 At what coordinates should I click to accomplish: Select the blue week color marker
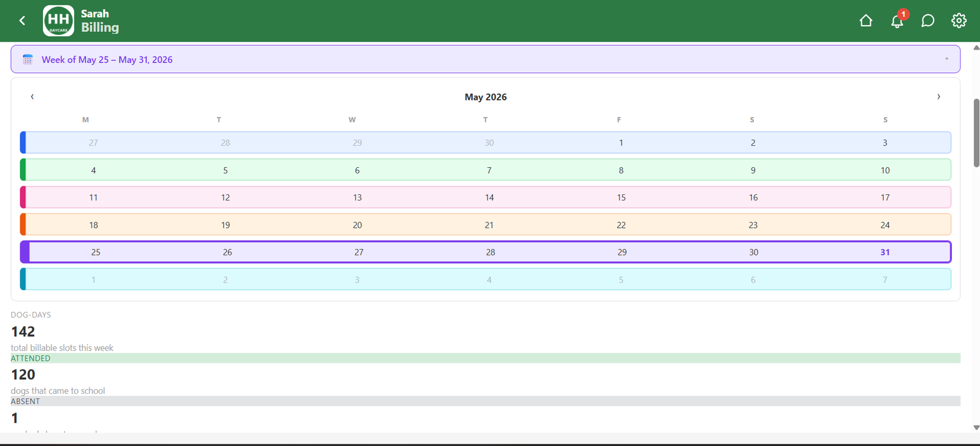pyautogui.click(x=23, y=142)
